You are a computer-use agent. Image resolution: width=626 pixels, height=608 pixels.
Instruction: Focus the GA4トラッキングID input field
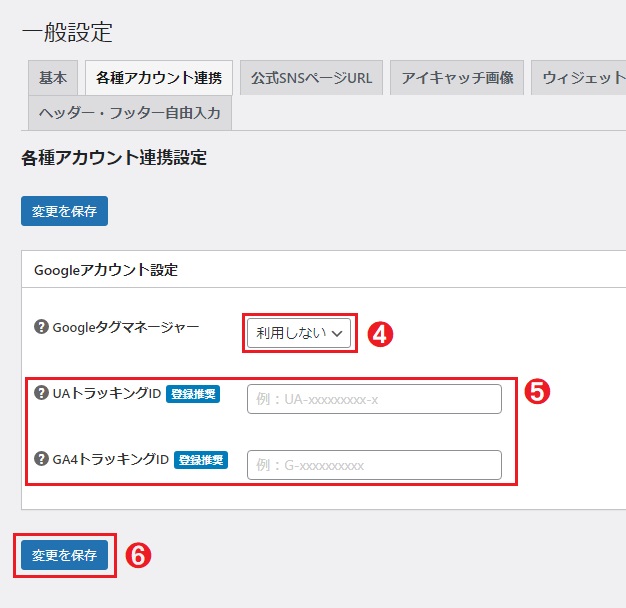click(373, 465)
